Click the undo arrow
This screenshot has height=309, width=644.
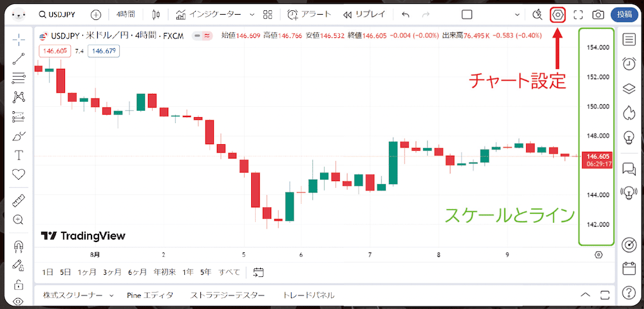click(x=406, y=15)
